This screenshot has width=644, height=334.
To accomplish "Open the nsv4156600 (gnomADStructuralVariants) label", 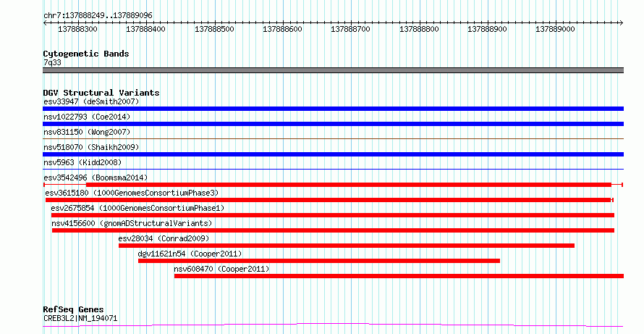I will [132, 223].
